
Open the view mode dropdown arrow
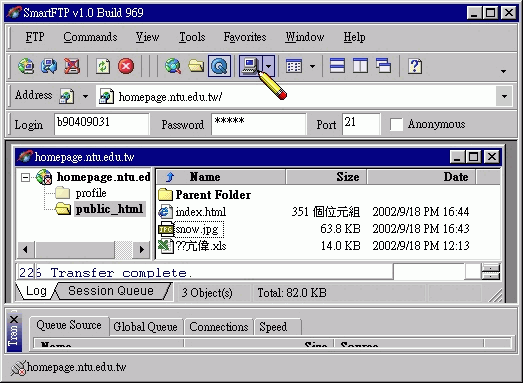(312, 66)
